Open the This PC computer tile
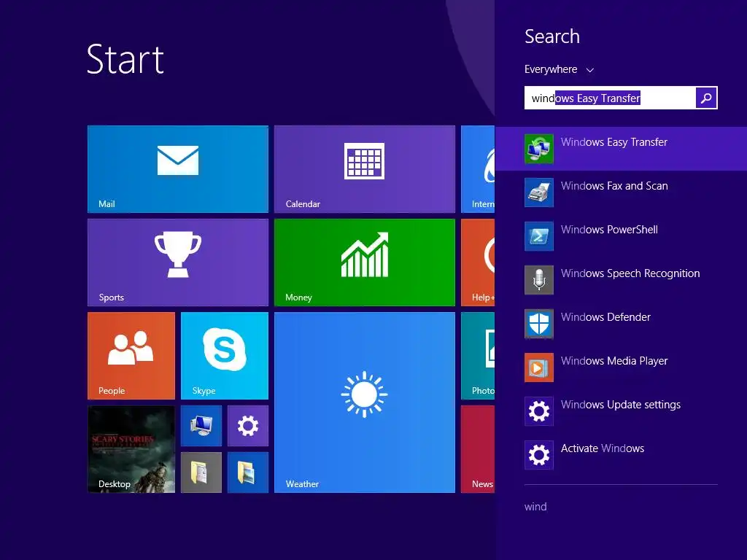 (201, 426)
